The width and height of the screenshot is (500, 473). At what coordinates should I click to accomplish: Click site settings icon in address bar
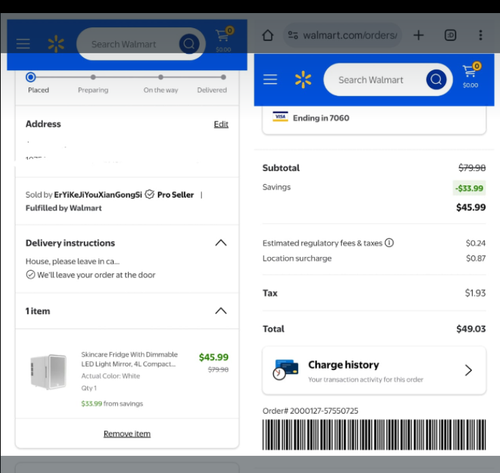tap(293, 35)
